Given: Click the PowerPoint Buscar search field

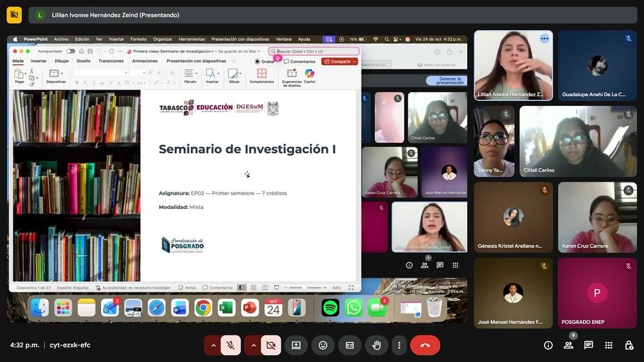Looking at the screenshot, I should [315, 52].
